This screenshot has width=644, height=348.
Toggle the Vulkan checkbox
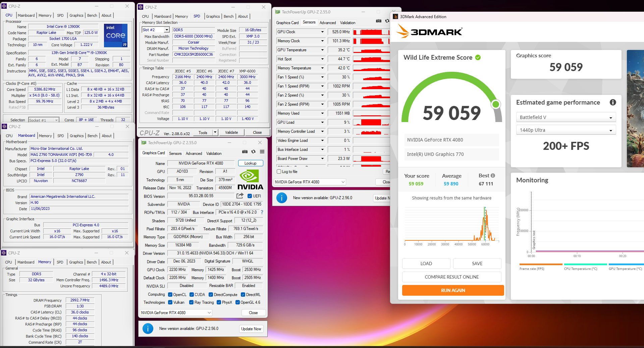tap(170, 302)
